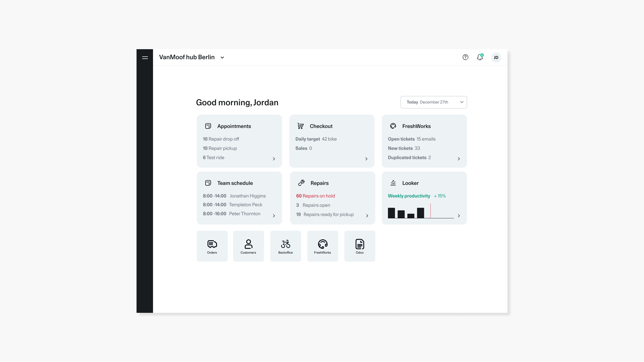Expand the Looker card arrow

(459, 216)
